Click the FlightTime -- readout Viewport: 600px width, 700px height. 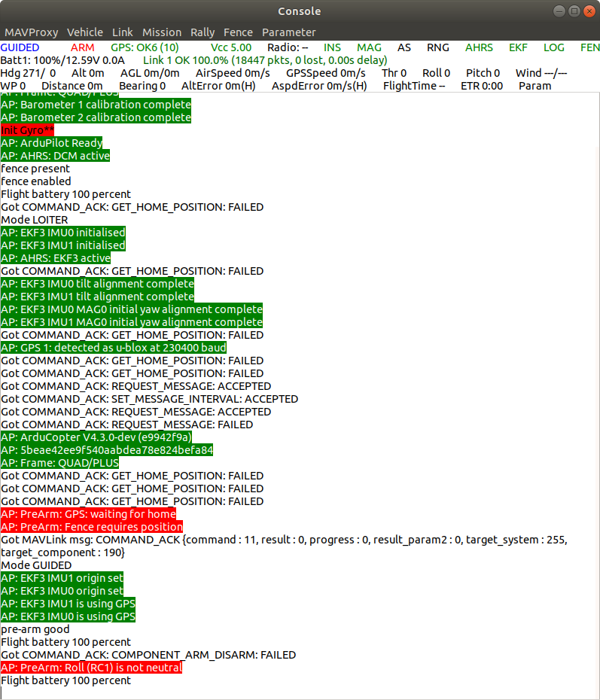(414, 86)
